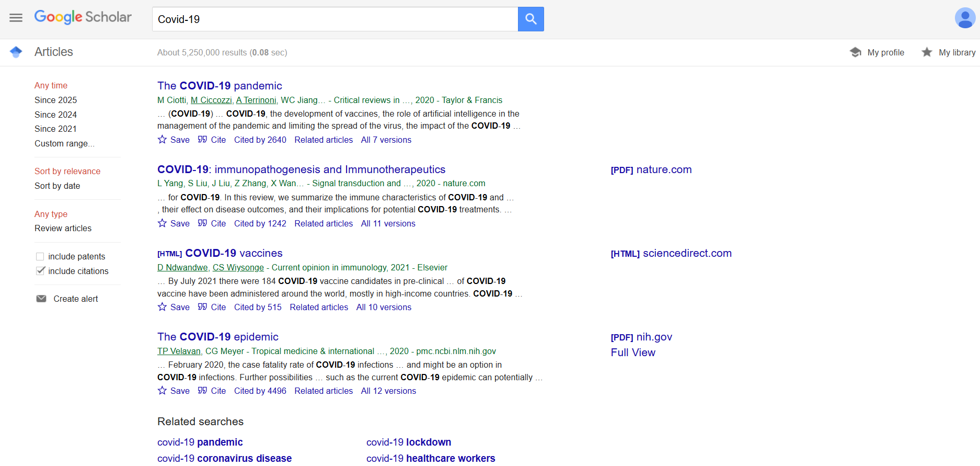Open the [HTML] sciencedirect.com link
Screen dimensions: 980x466
(x=671, y=253)
